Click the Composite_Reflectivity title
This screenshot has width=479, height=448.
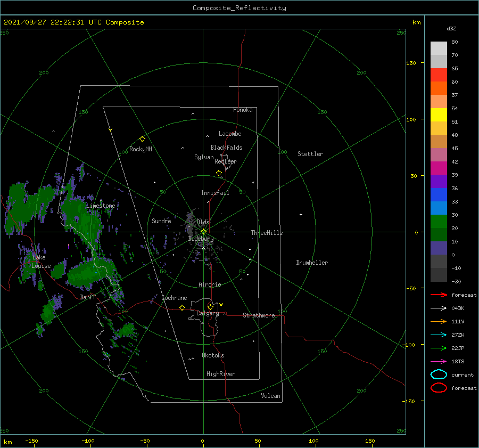(240, 8)
